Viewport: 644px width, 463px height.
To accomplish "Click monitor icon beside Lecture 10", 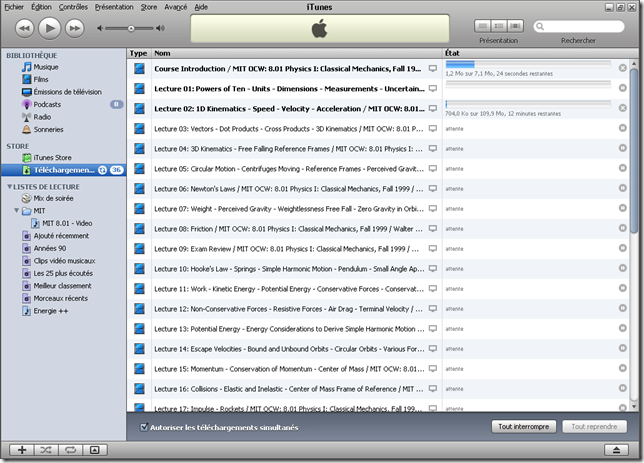I will [x=432, y=268].
